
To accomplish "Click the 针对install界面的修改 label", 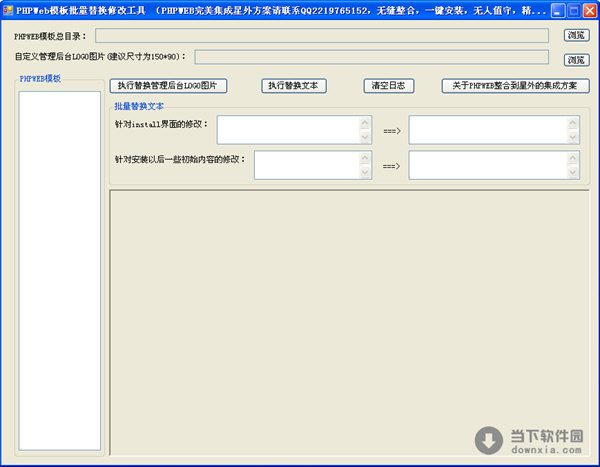I will coord(161,124).
